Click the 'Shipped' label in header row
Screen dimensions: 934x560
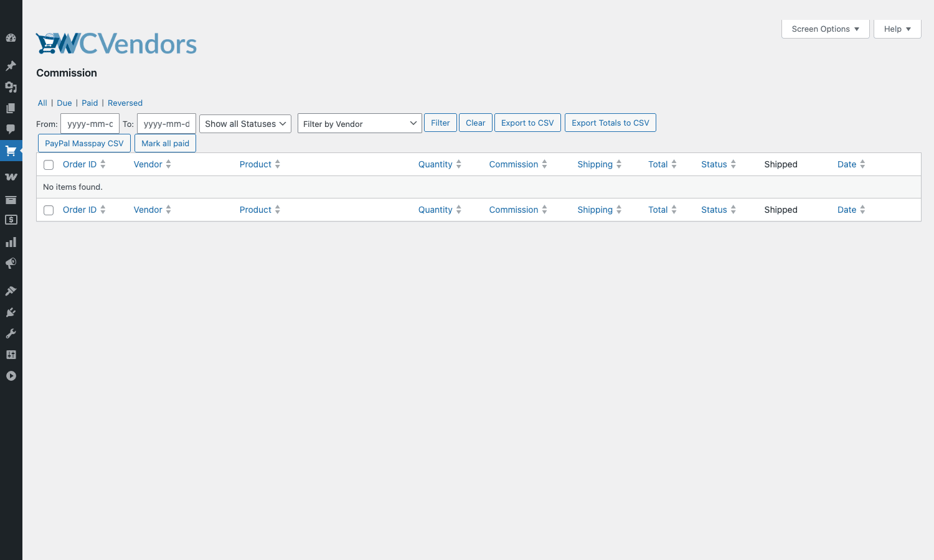pyautogui.click(x=781, y=164)
